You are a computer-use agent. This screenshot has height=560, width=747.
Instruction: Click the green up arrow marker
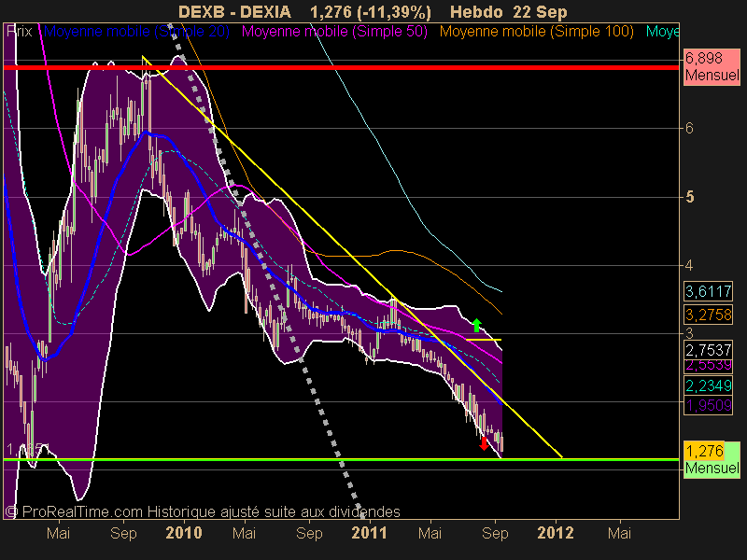(477, 325)
